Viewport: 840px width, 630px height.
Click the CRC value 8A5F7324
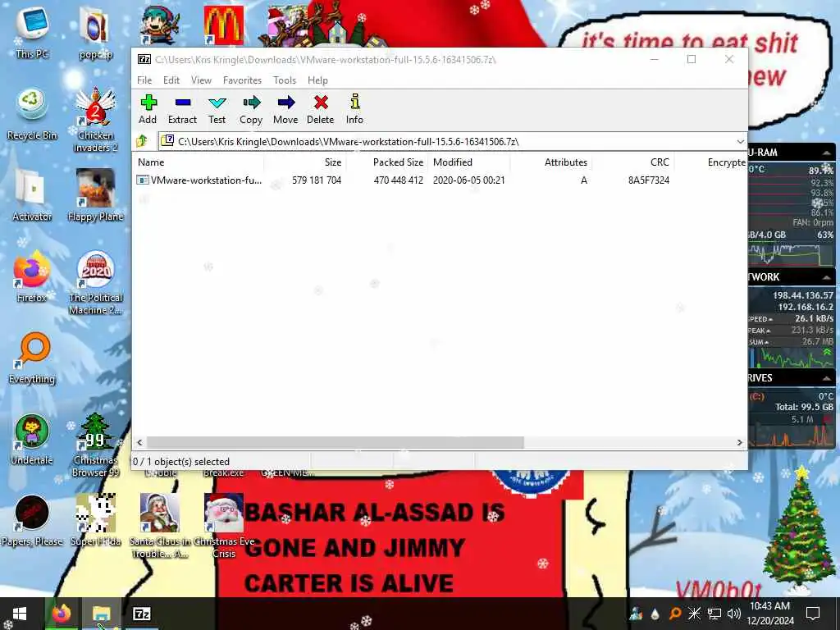[x=649, y=180]
